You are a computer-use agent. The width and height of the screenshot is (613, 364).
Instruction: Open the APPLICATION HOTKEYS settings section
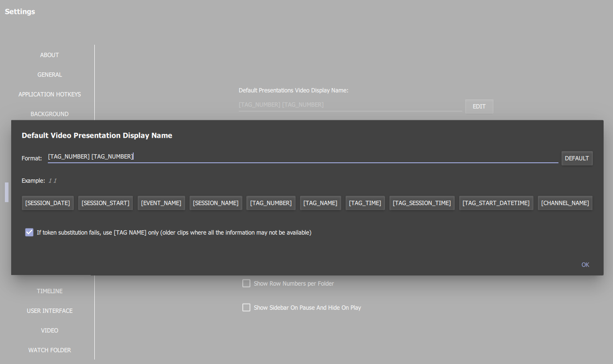49,94
